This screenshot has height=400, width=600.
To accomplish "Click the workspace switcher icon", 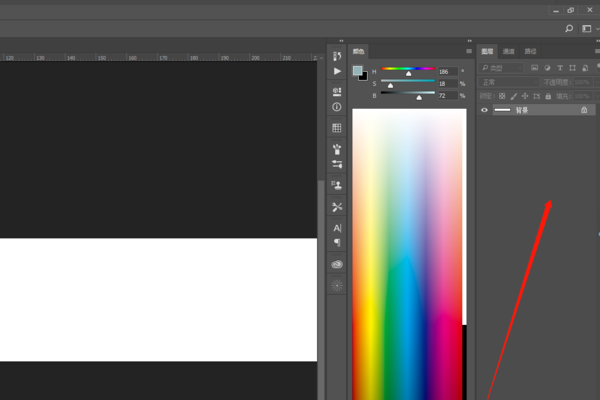I will (586, 28).
